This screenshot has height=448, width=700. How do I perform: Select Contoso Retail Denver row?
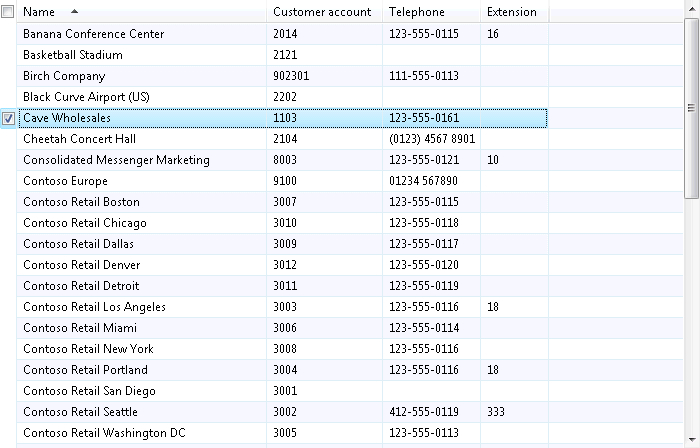tap(350, 265)
